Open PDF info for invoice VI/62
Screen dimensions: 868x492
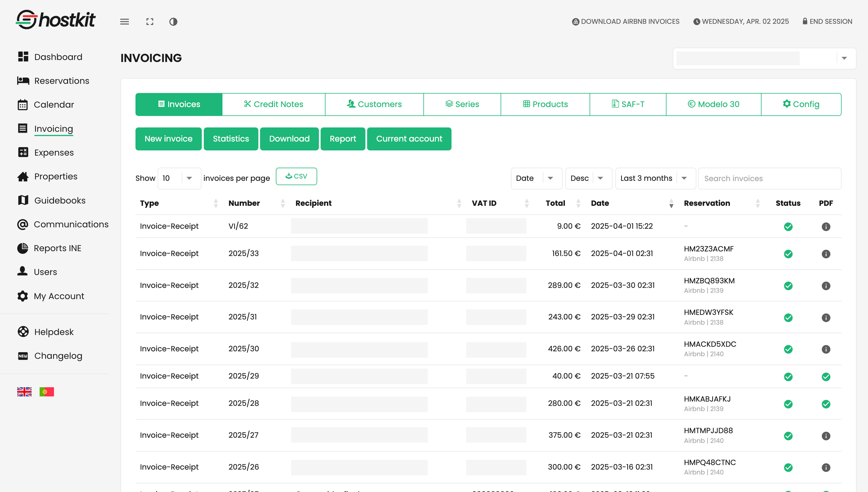point(826,227)
